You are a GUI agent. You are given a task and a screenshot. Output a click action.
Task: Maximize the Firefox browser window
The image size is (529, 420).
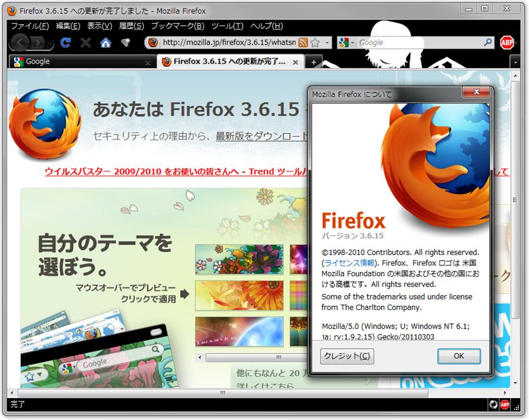[x=484, y=8]
